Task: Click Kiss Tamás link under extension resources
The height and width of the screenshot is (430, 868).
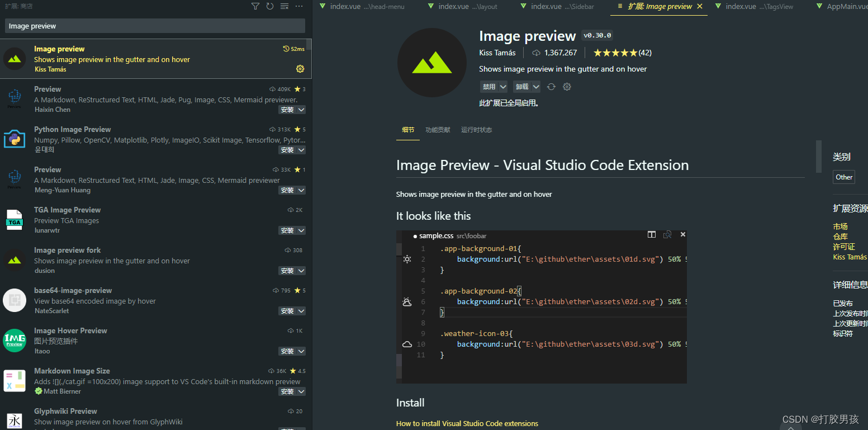Action: click(850, 257)
